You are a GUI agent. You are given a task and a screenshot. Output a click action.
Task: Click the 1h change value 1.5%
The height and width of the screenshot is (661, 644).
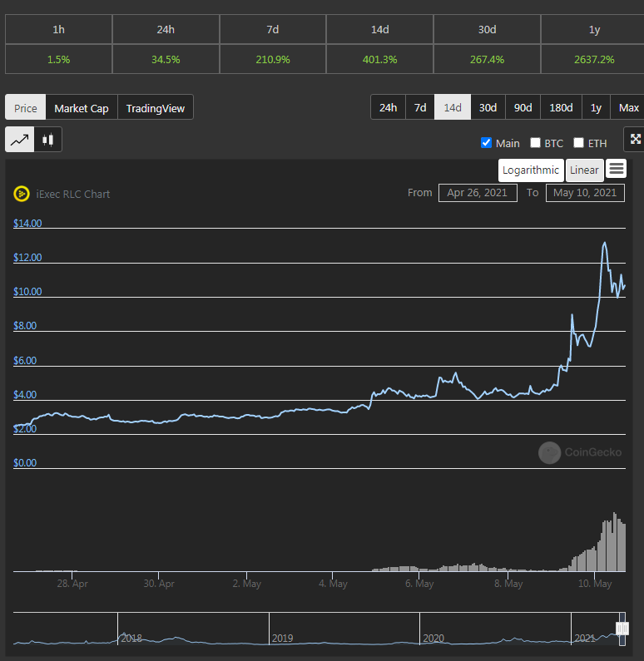pos(58,59)
